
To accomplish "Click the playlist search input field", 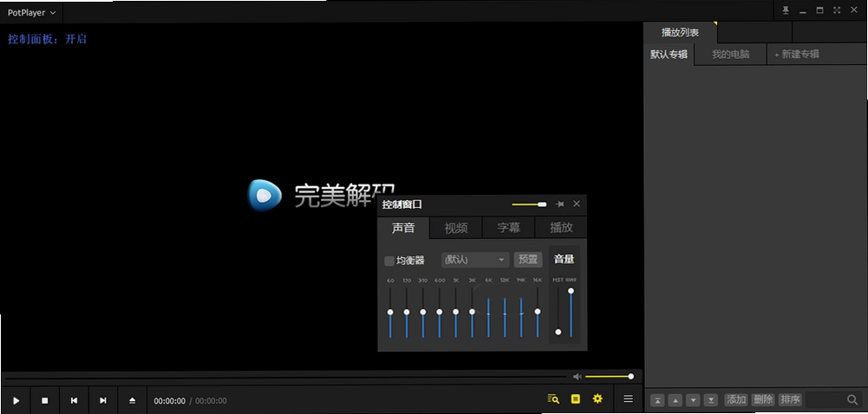I will (826, 399).
